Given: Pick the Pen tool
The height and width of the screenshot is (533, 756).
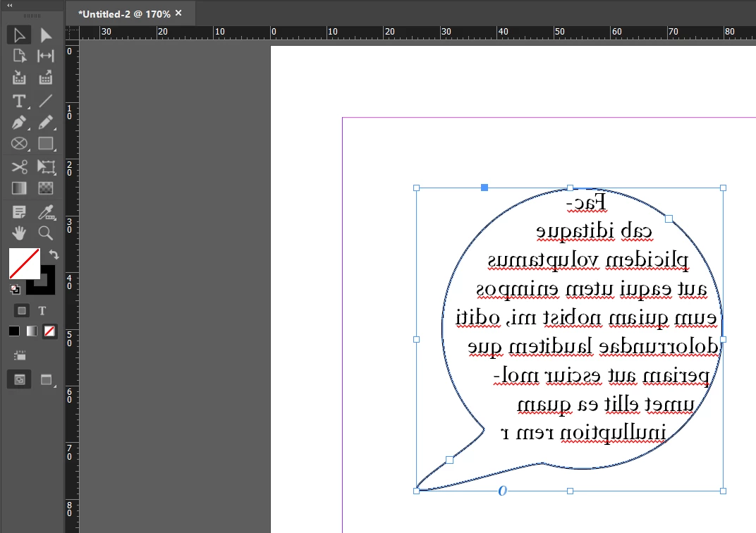Looking at the screenshot, I should [x=19, y=123].
